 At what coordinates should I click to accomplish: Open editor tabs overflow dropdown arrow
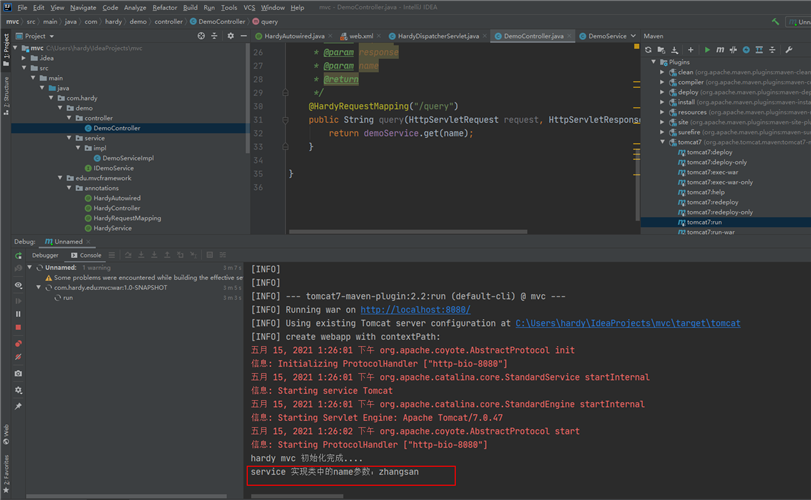[x=633, y=36]
